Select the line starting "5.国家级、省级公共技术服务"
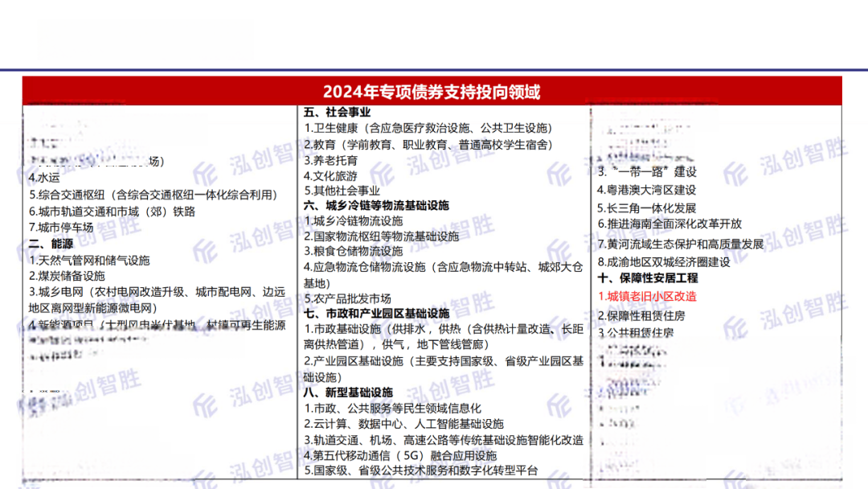 coord(420,471)
